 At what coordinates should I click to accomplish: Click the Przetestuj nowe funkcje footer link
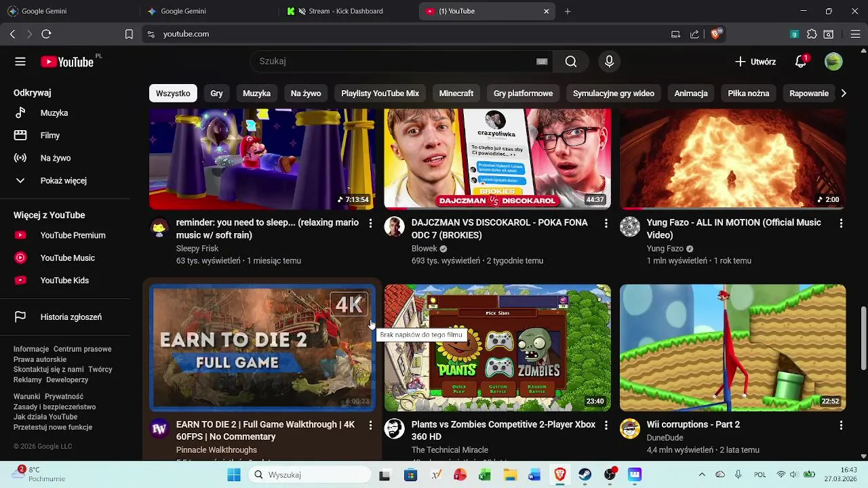point(53,428)
